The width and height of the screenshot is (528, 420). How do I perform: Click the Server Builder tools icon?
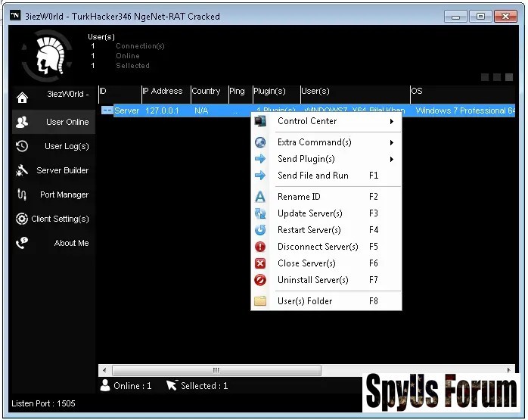[x=22, y=170]
